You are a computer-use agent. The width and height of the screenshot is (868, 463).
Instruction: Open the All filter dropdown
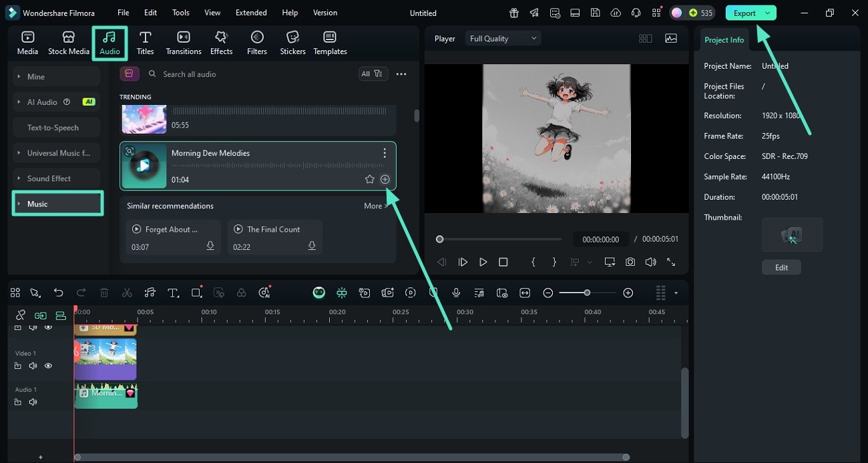[x=372, y=74]
